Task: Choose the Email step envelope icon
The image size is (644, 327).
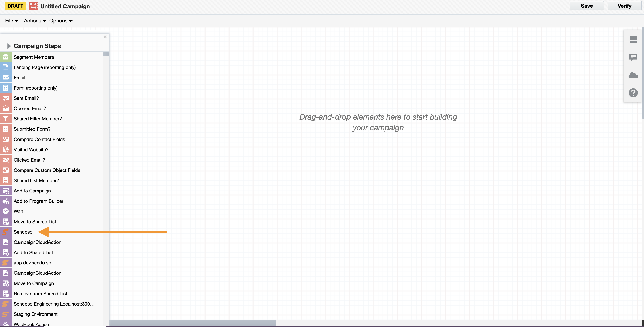Action: tap(6, 77)
